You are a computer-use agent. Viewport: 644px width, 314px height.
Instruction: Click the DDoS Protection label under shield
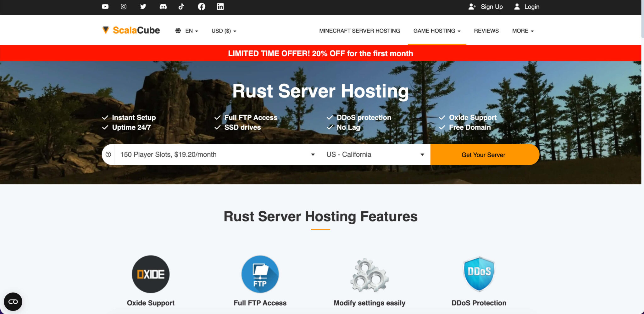(x=479, y=303)
